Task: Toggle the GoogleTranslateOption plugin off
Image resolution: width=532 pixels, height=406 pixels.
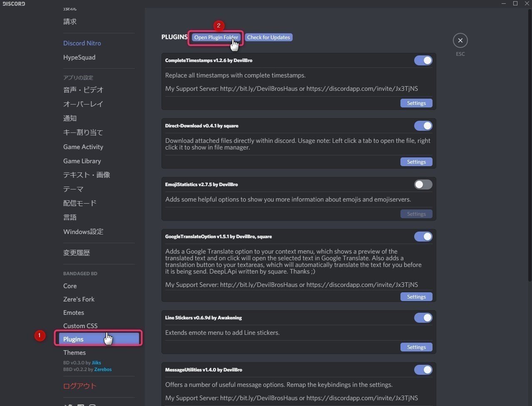Action: [x=423, y=237]
